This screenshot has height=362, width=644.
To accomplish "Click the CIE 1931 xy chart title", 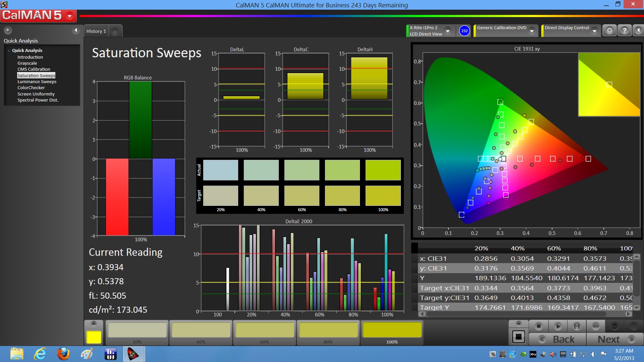I will (527, 49).
